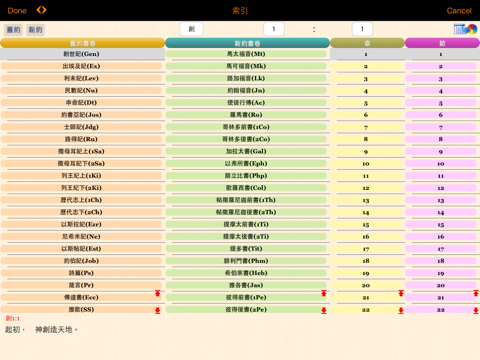Image resolution: width=480 pixels, height=360 pixels.
Task: Select chapter 12 in the 章 column
Action: (x=366, y=188)
